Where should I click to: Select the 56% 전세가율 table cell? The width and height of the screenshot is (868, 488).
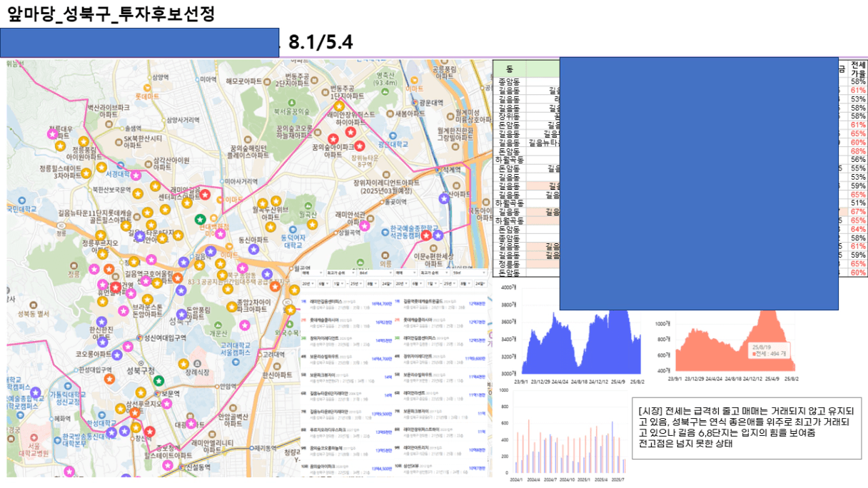pyautogui.click(x=858, y=160)
